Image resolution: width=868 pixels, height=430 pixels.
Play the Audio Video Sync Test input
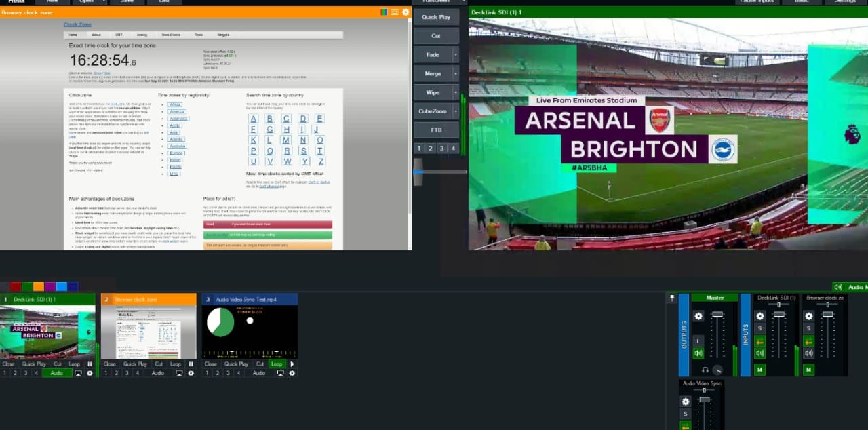[292, 364]
